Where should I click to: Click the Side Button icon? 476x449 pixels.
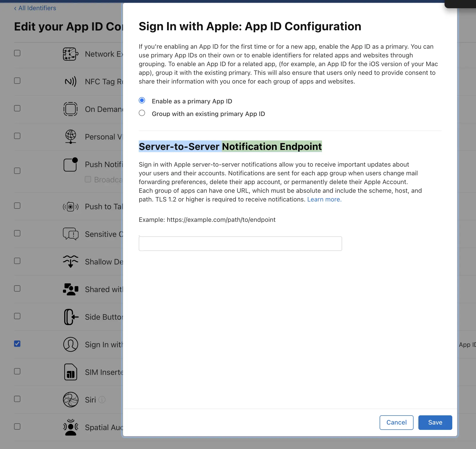coord(71,317)
